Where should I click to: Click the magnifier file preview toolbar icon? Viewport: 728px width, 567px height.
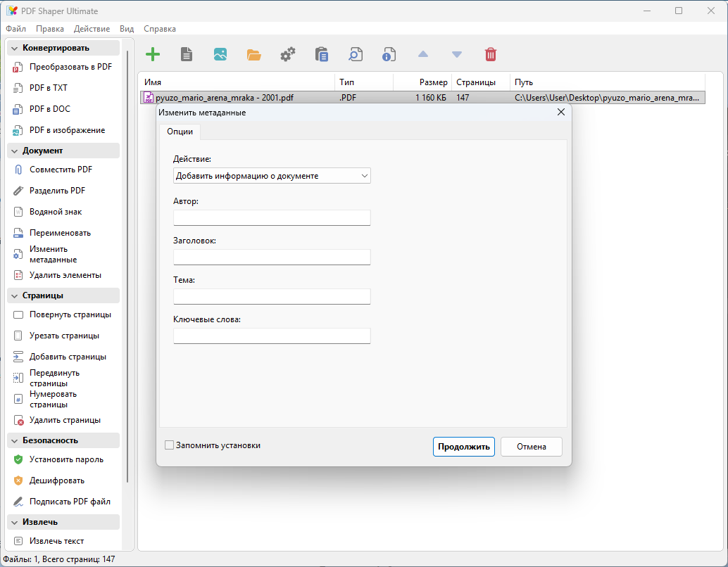click(355, 54)
